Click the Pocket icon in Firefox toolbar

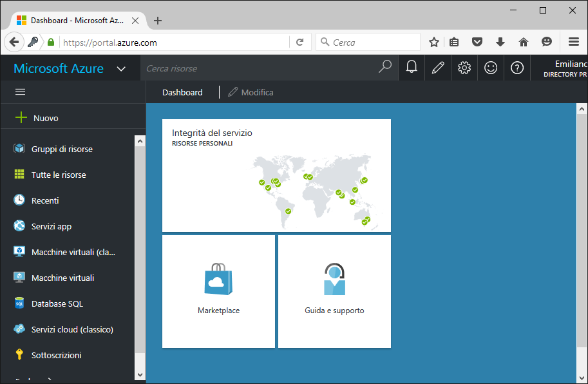(x=477, y=42)
